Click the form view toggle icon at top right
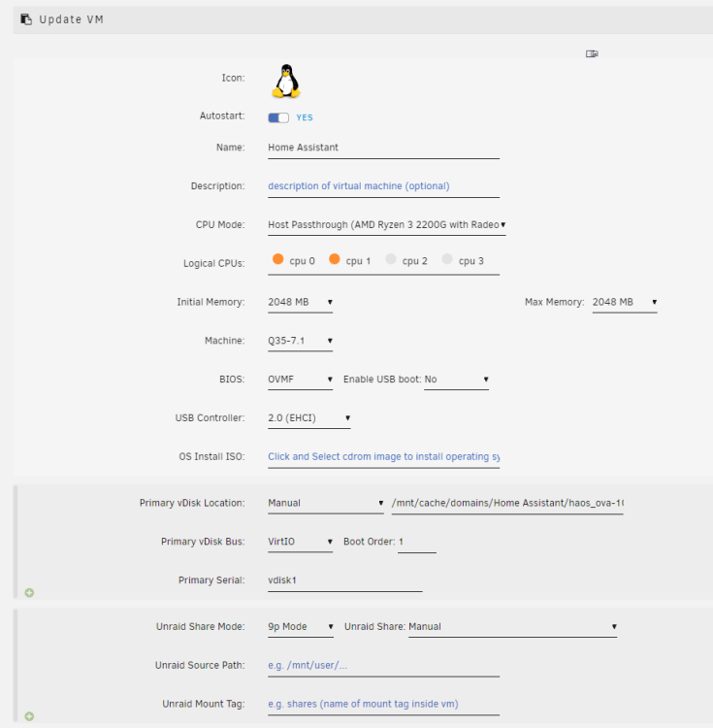Viewport: 713px width, 728px height. pyautogui.click(x=592, y=53)
